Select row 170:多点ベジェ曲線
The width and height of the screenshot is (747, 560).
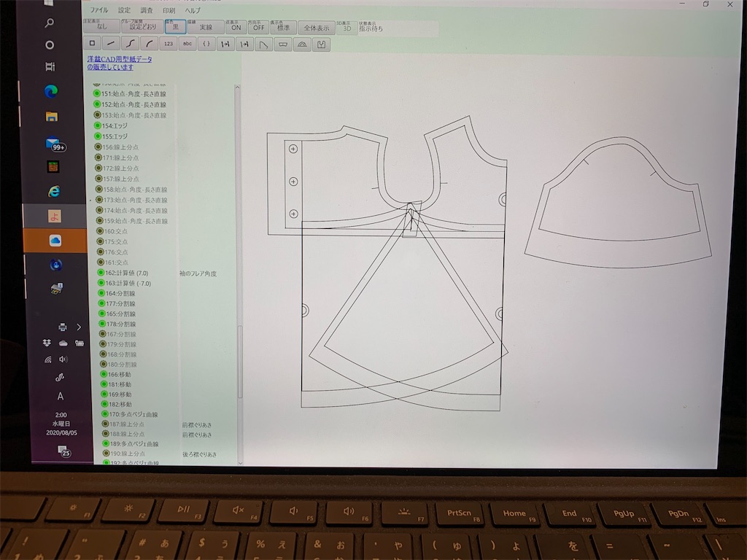click(130, 414)
